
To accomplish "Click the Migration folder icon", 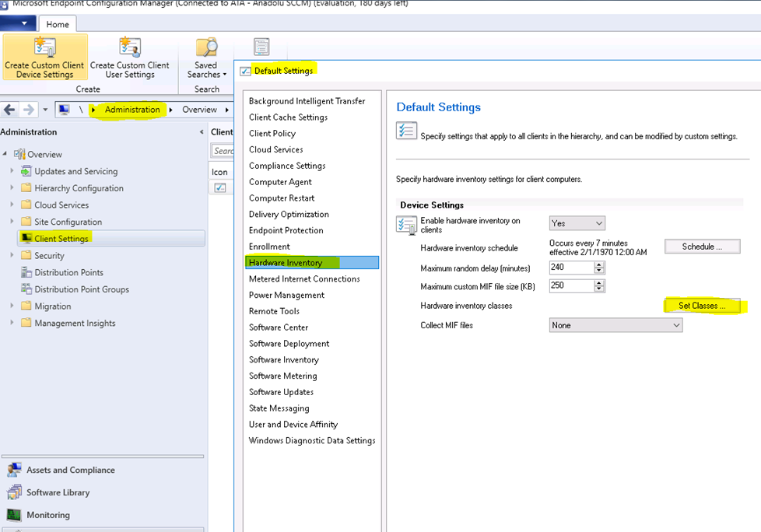I will [x=26, y=306].
